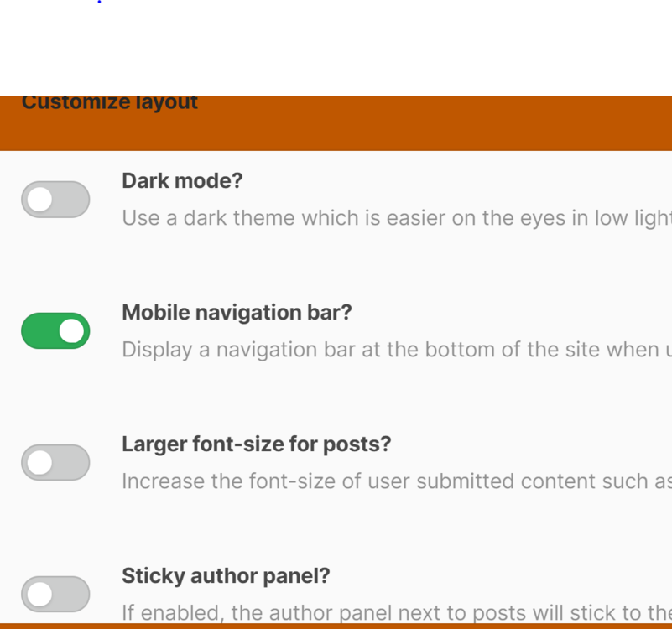Turn off the Mobile navigation bar switch
This screenshot has height=629, width=672.
coord(55,331)
